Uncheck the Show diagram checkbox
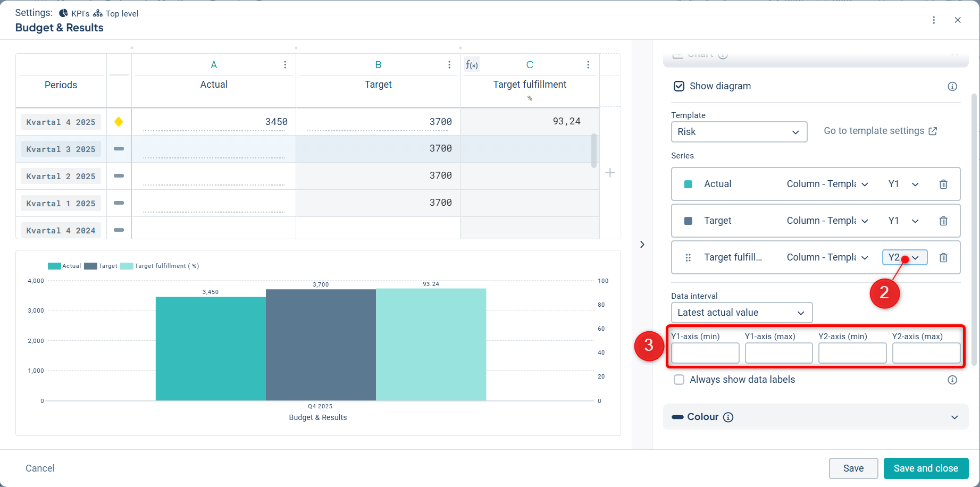The width and height of the screenshot is (980, 487). [679, 86]
